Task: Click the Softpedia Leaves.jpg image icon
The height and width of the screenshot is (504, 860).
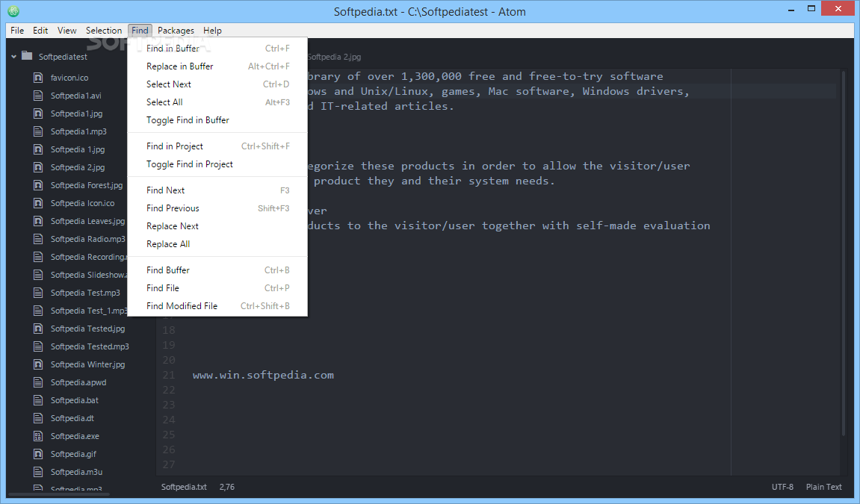Action: coord(38,221)
